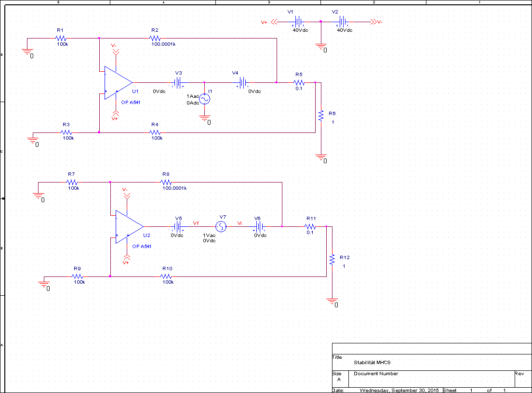Select resistor R11 symbol
Image resolution: width=532 pixels, height=393 pixels.
pyautogui.click(x=310, y=226)
